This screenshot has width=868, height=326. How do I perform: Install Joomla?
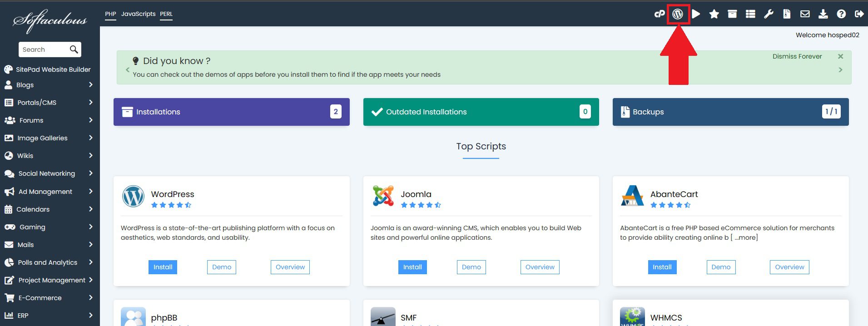412,267
